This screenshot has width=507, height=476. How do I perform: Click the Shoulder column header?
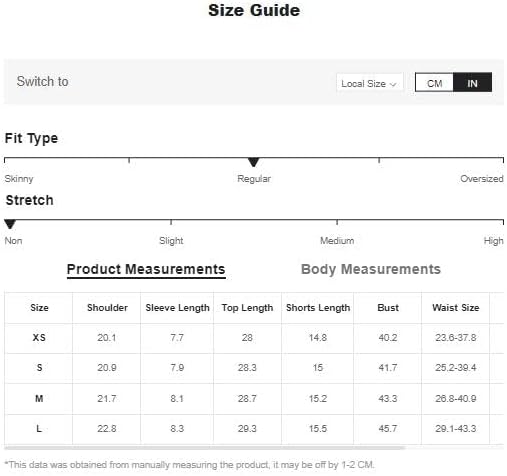click(x=107, y=307)
